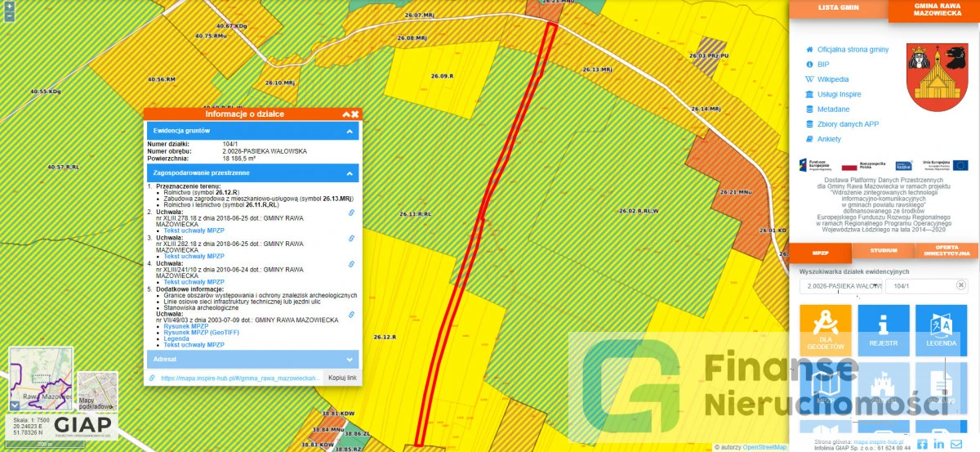980x452 pixels.
Task: Click the municipality coat of arms
Action: click(937, 78)
